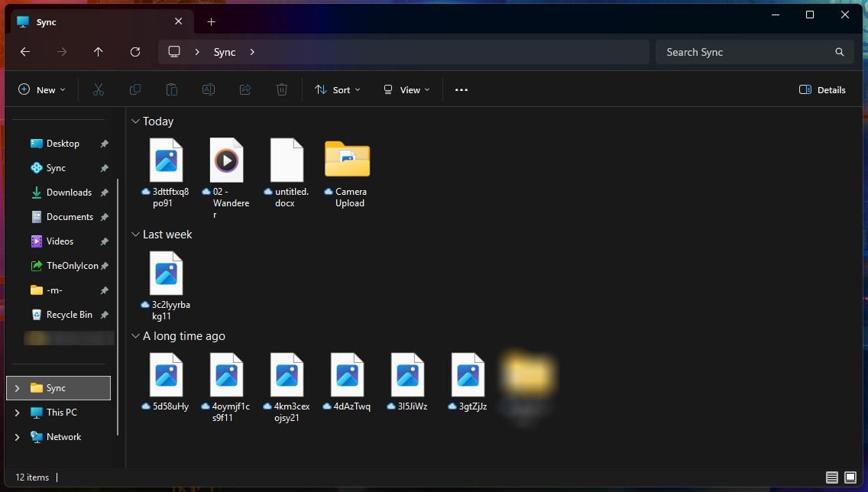This screenshot has width=868, height=492.
Task: Unpin Desktop using its pin icon
Action: (x=104, y=144)
